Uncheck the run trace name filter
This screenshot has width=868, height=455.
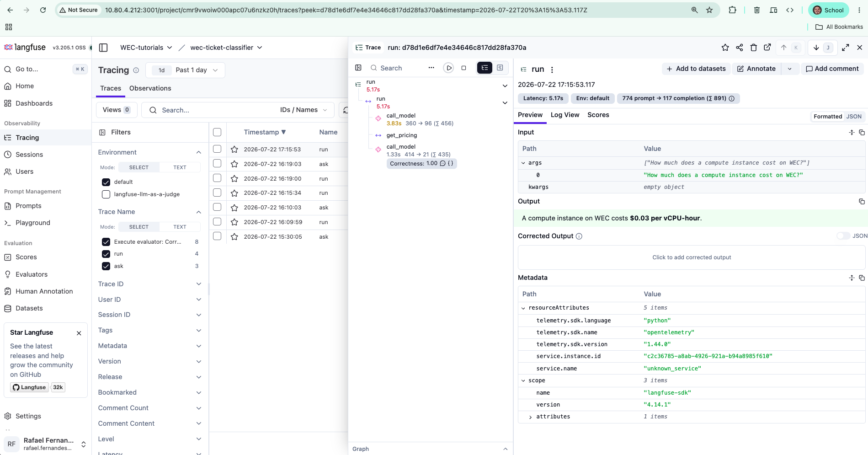pyautogui.click(x=106, y=254)
